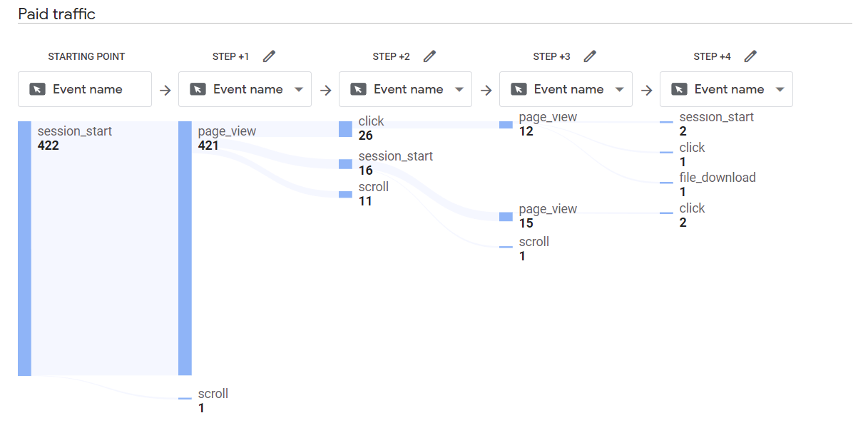Open the Step +1 Event name dropdown
Screen dimensions: 868x438
pos(299,90)
